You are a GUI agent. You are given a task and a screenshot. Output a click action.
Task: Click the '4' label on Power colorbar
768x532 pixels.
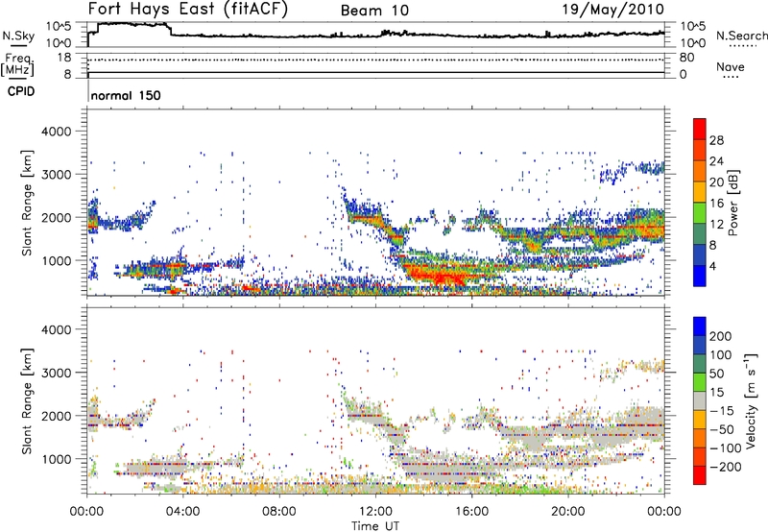point(712,266)
